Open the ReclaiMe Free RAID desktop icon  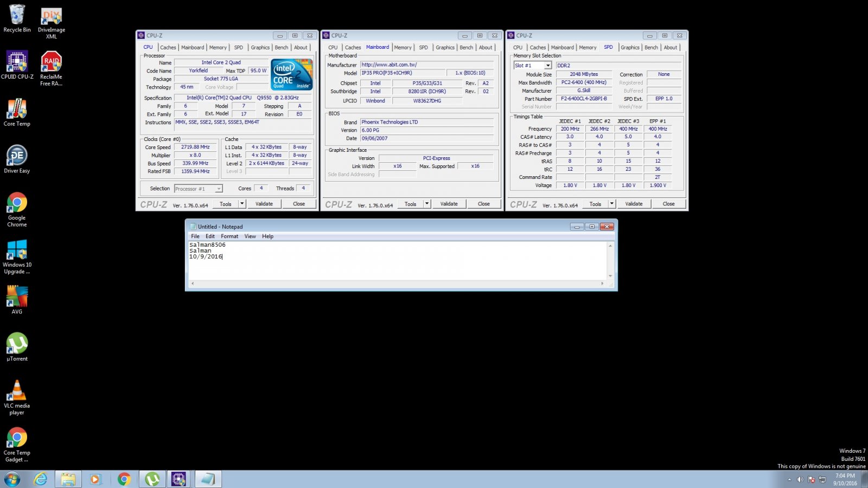51,69
